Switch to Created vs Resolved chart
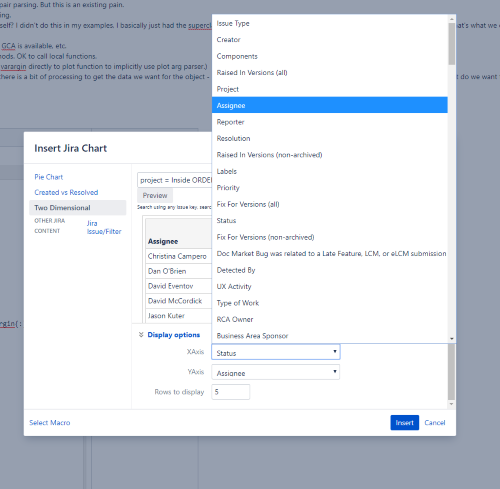500x489 pixels. click(66, 192)
